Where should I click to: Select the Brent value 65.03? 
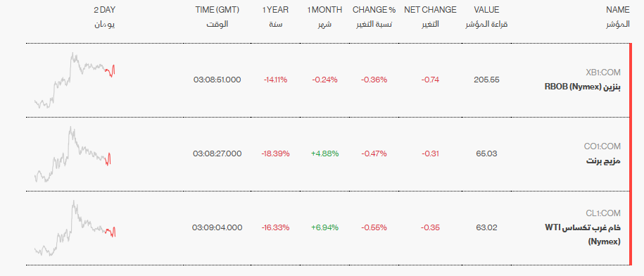[x=487, y=154]
